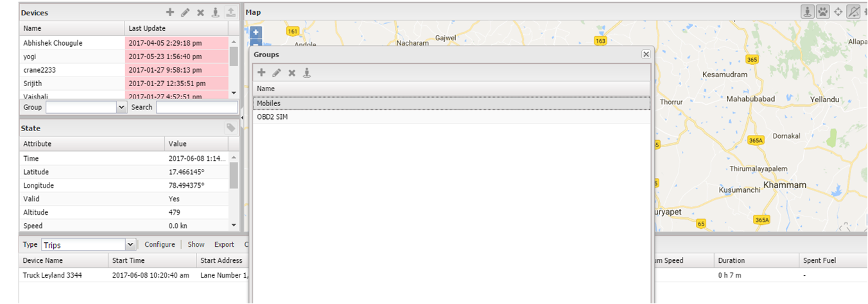The width and height of the screenshot is (868, 304).
Task: Toggle geofences display on the map
Action: pyautogui.click(x=808, y=12)
